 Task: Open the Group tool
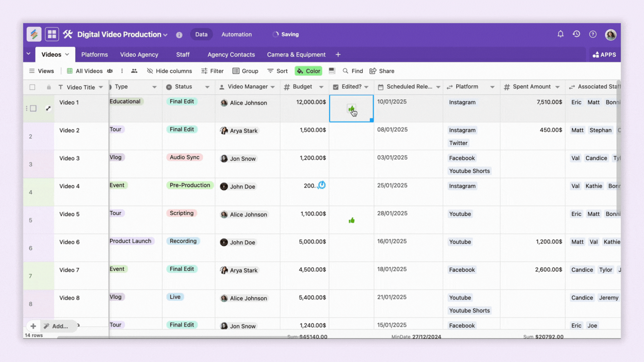[245, 71]
